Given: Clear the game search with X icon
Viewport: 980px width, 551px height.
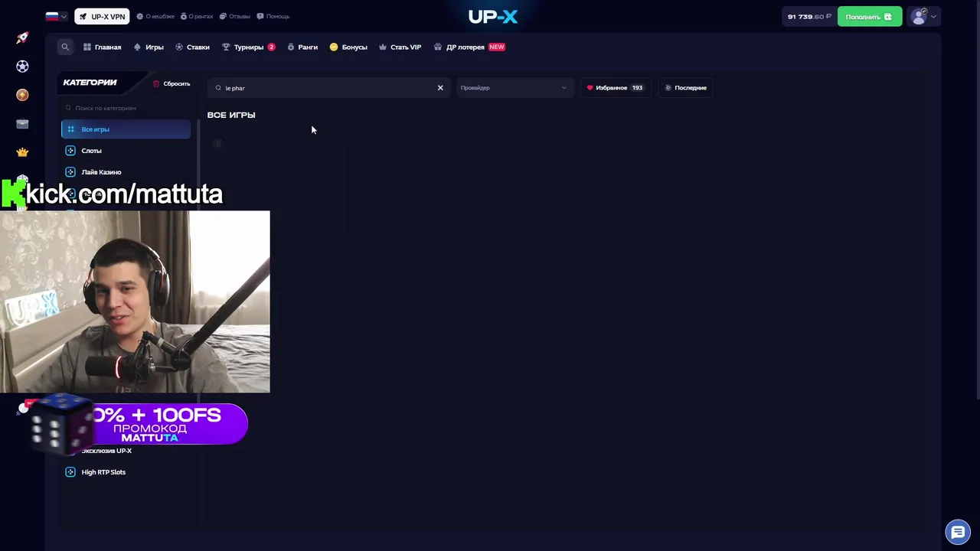Looking at the screenshot, I should 440,88.
